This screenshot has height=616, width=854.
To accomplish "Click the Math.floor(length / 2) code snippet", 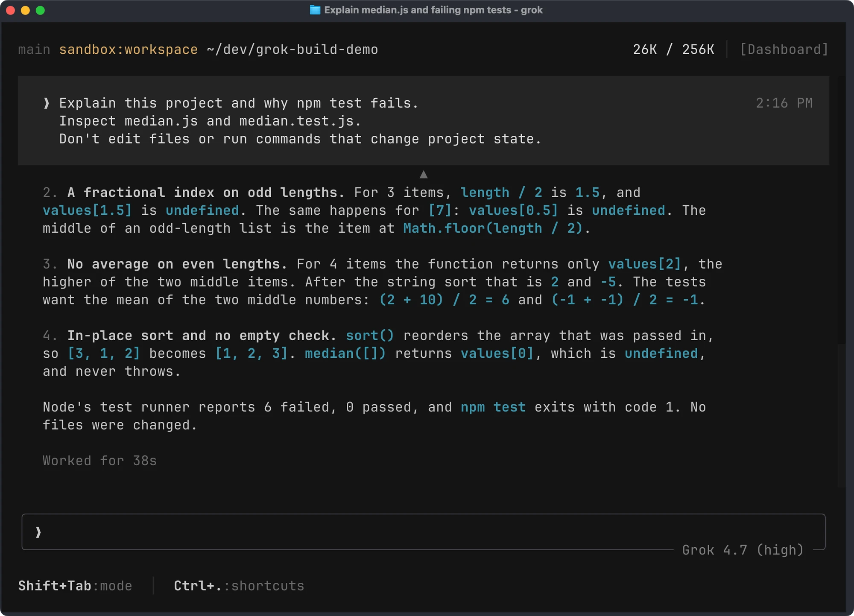I will 493,228.
